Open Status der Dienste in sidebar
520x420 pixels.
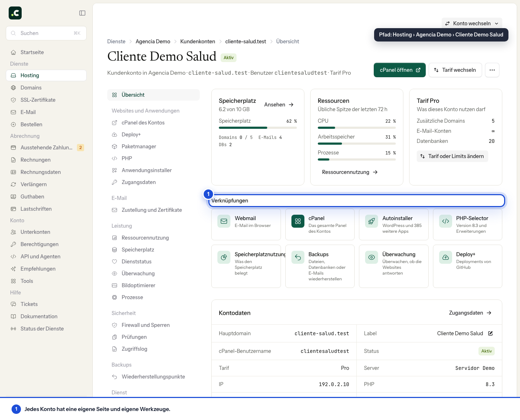coord(46,329)
